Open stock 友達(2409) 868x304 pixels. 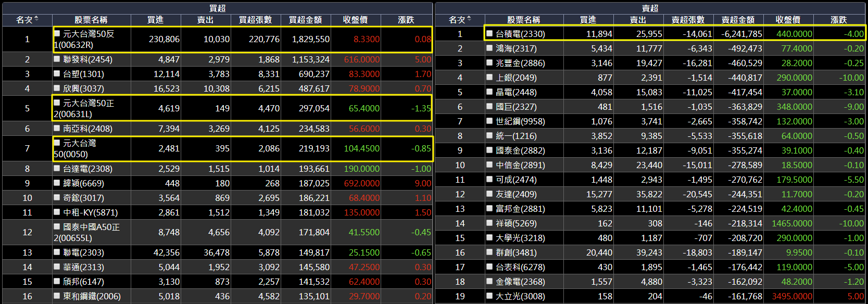coord(516,194)
